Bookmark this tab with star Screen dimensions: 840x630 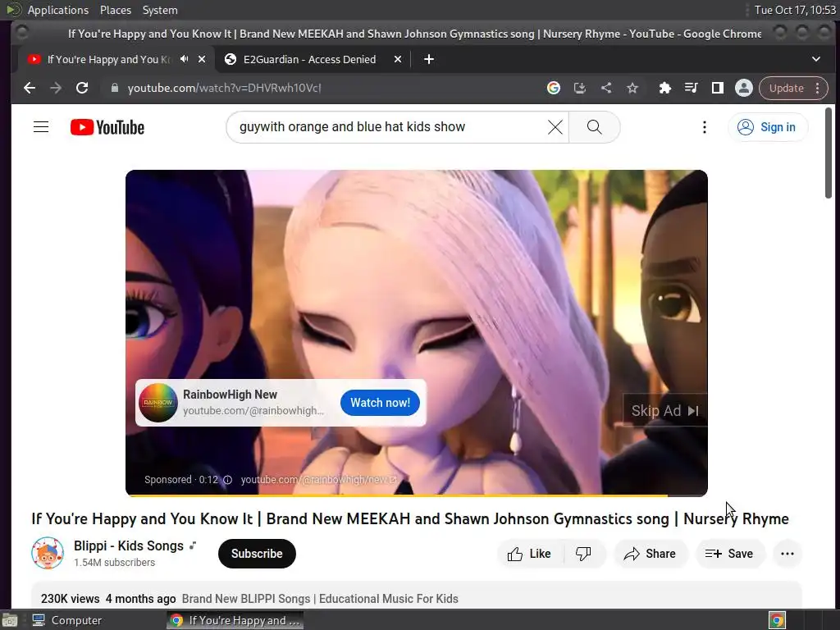(632, 88)
